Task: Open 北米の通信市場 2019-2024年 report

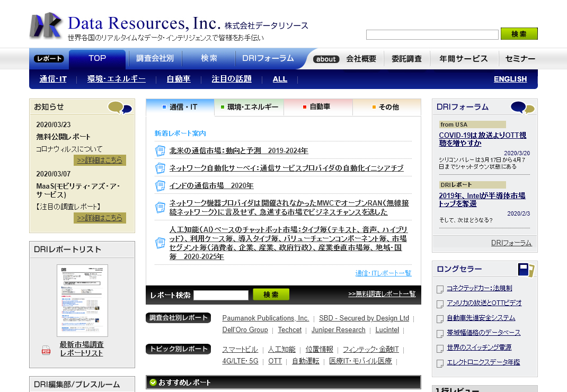Action: pyautogui.click(x=238, y=150)
